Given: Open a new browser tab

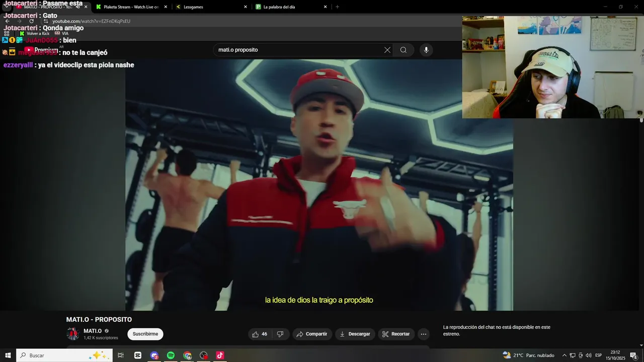Looking at the screenshot, I should [x=337, y=7].
